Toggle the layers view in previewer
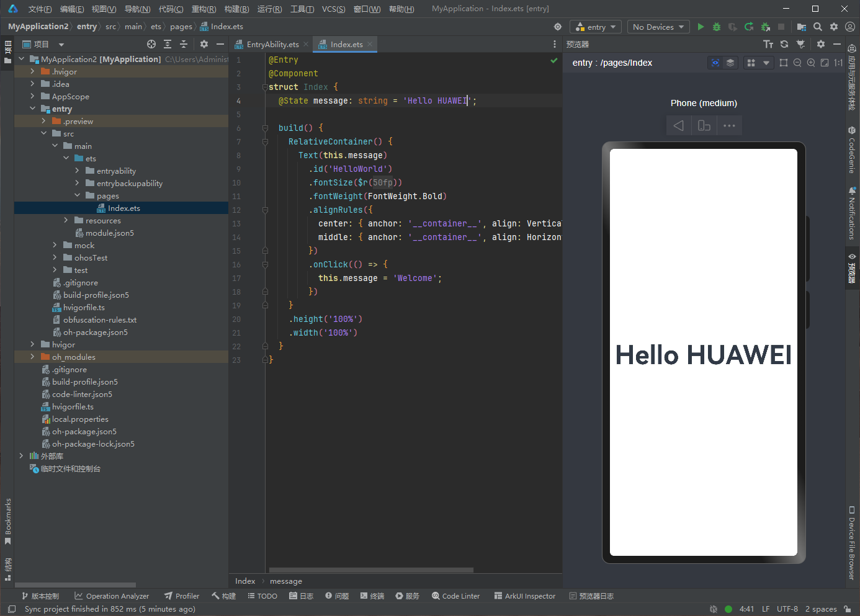Viewport: 860px width, 616px height. (730, 63)
